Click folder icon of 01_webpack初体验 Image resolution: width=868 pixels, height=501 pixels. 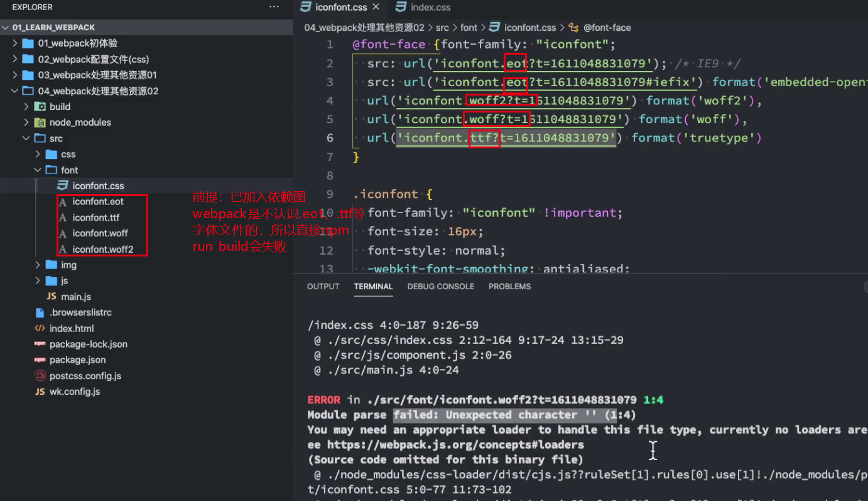pyautogui.click(x=28, y=43)
